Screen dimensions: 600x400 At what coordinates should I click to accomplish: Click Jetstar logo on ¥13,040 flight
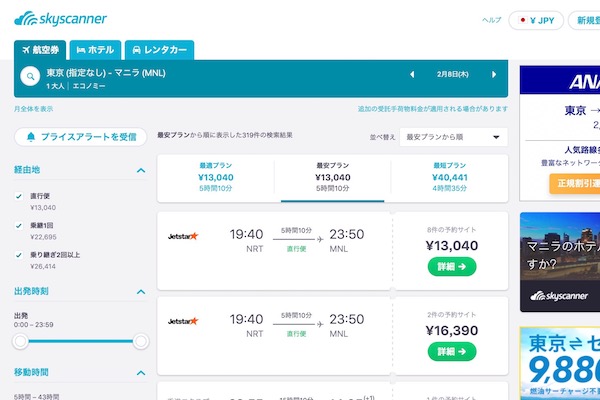point(183,236)
